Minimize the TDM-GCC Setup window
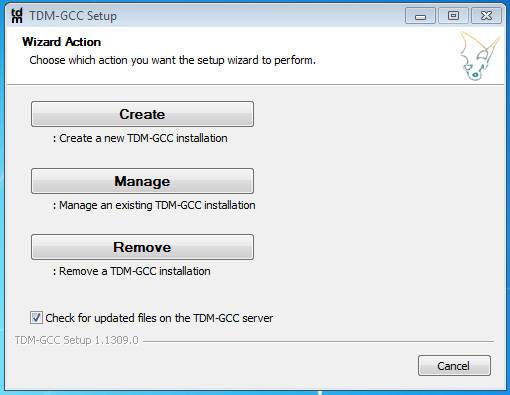510x395 pixels. pos(420,16)
